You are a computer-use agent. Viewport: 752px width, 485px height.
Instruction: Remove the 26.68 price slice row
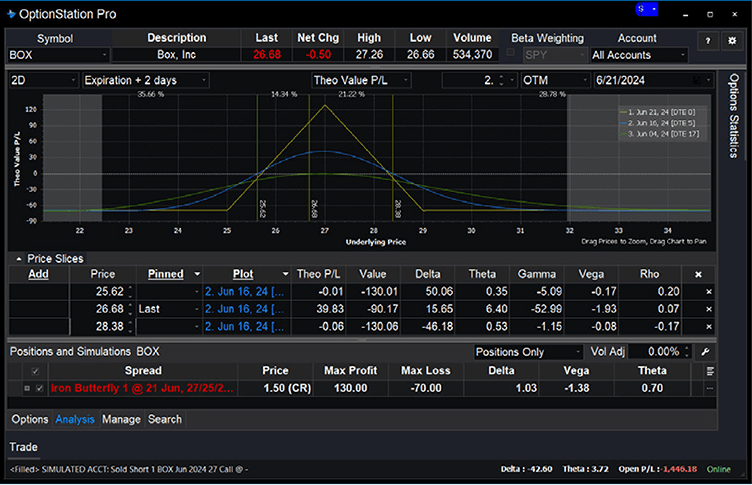point(709,309)
